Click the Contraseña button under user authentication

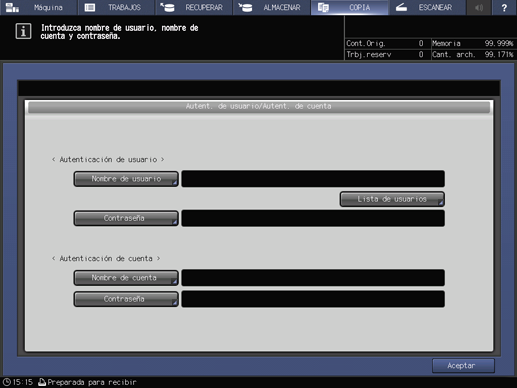(x=126, y=218)
